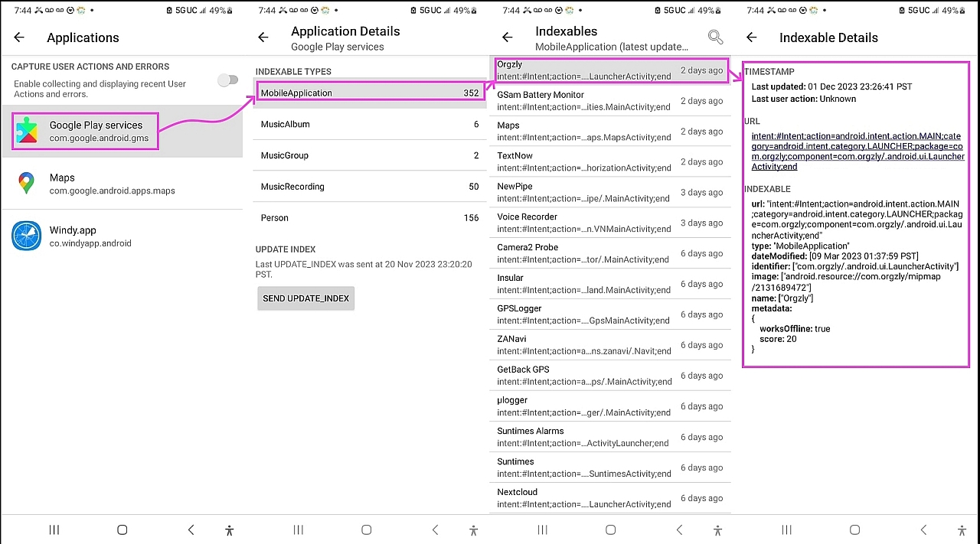Click the Google Play services app icon
This screenshot has width=980, height=544.
pyautogui.click(x=27, y=131)
